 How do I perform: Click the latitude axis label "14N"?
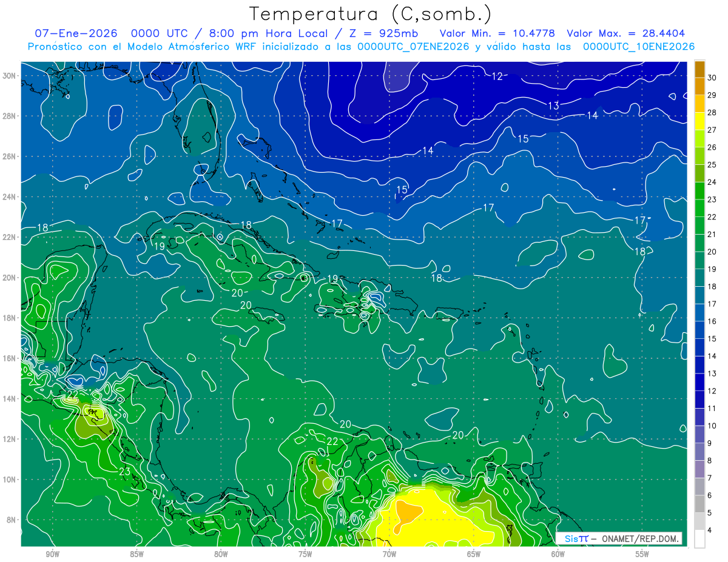9,399
